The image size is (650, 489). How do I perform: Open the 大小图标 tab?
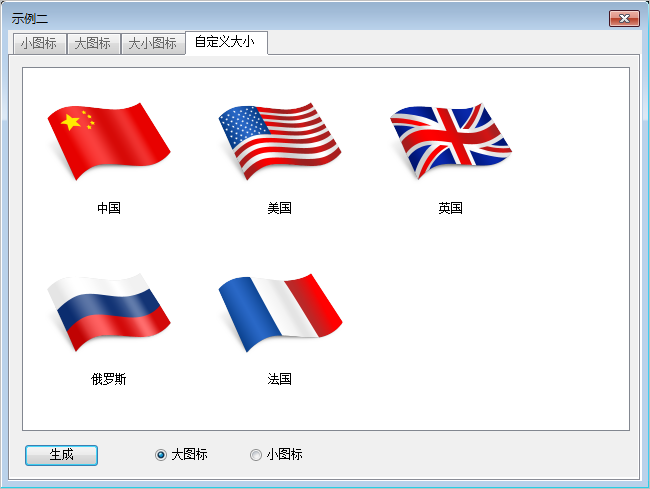(153, 44)
